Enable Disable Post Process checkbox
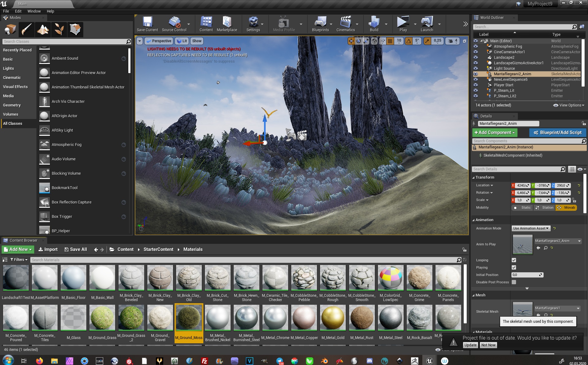 [x=514, y=282]
